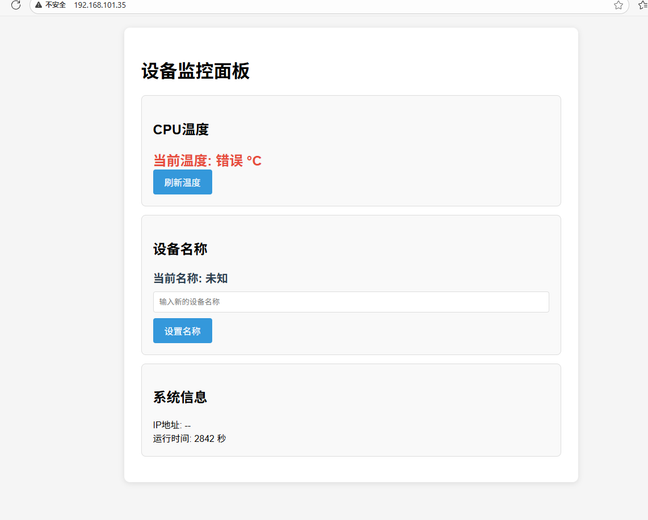Click the bookmark star icon
648x520 pixels.
tap(618, 5)
